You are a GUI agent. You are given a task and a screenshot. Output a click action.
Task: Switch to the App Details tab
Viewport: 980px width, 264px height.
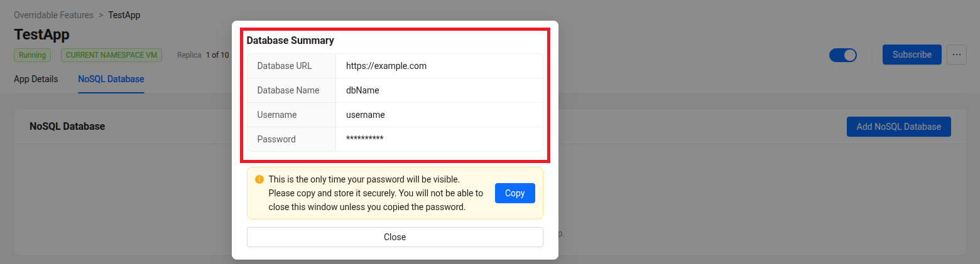[36, 79]
